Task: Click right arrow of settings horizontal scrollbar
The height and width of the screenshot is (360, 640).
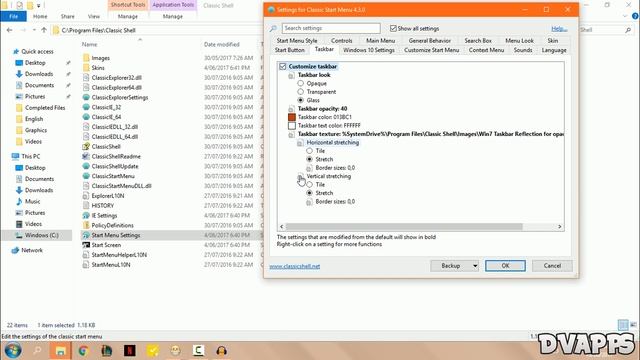Action: [560, 227]
